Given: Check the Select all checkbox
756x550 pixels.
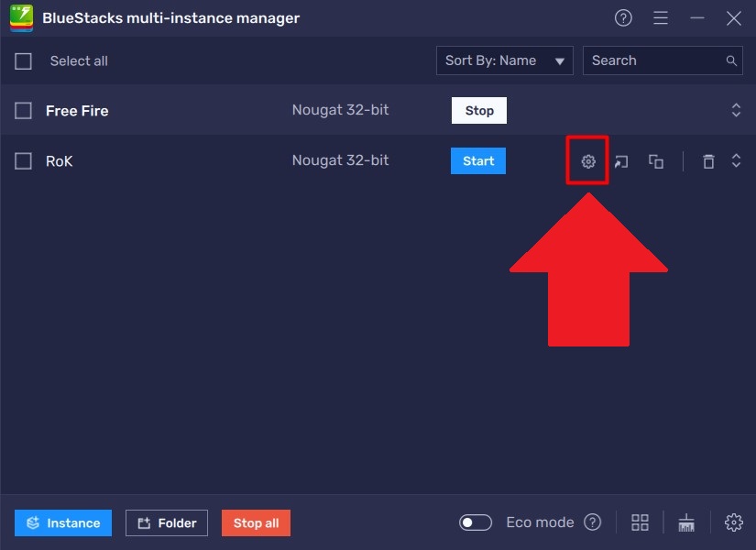Looking at the screenshot, I should pos(23,60).
